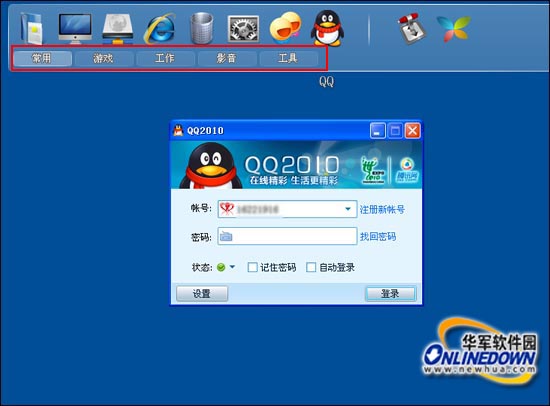Click the 帐号 account number field
The image size is (550, 406).
287,209
